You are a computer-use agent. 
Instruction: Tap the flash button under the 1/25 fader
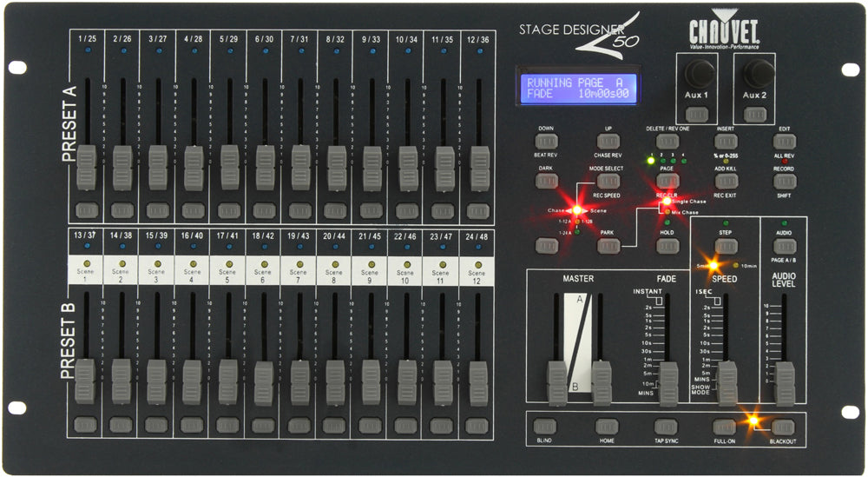coord(87,210)
